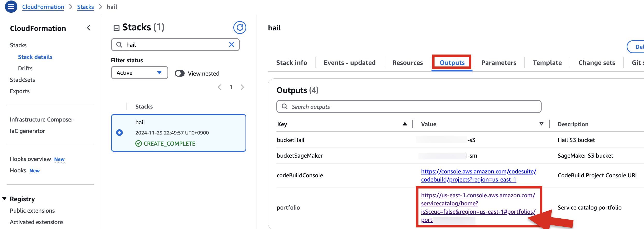Click the codeBuildConsole key cell
This screenshot has width=644, height=229.
click(x=300, y=175)
